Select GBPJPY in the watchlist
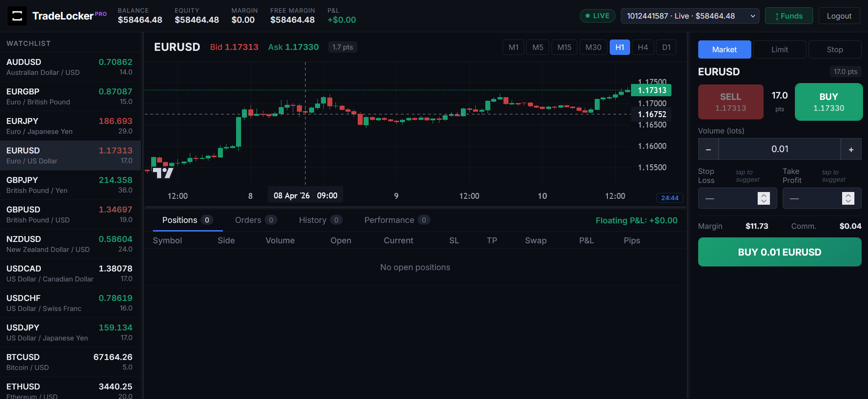 click(x=70, y=185)
